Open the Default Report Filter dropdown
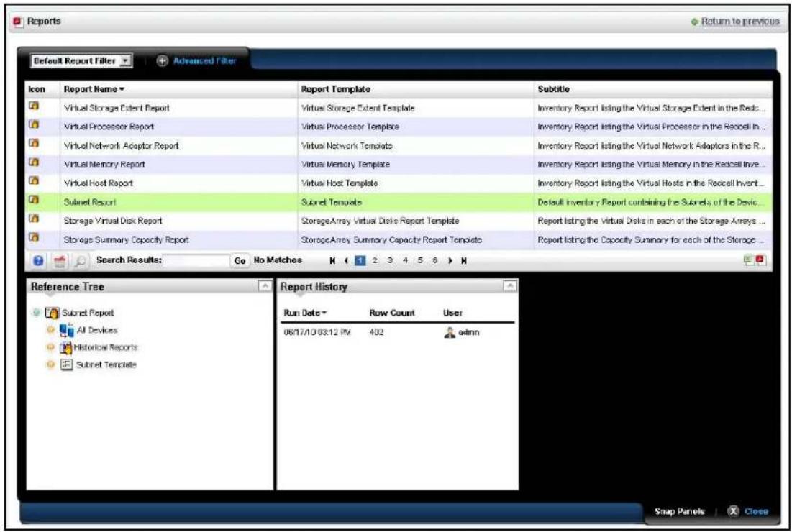The width and height of the screenshot is (792, 532). click(81, 60)
